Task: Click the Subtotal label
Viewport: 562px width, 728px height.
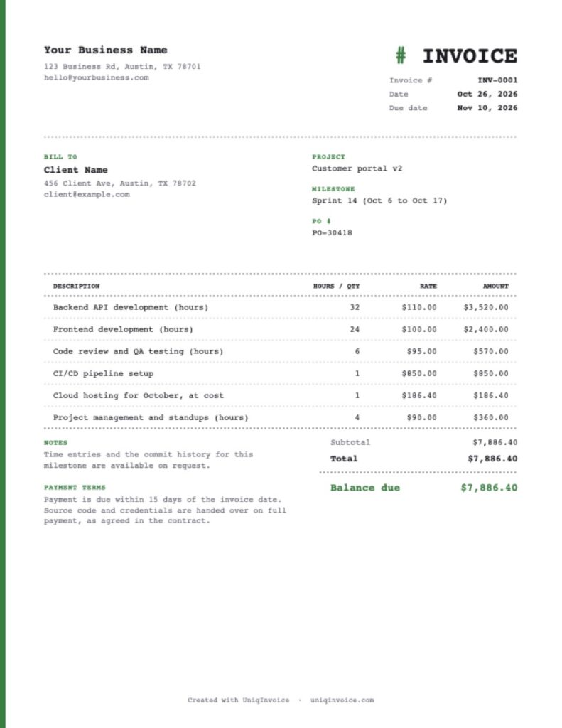Action: (x=350, y=442)
